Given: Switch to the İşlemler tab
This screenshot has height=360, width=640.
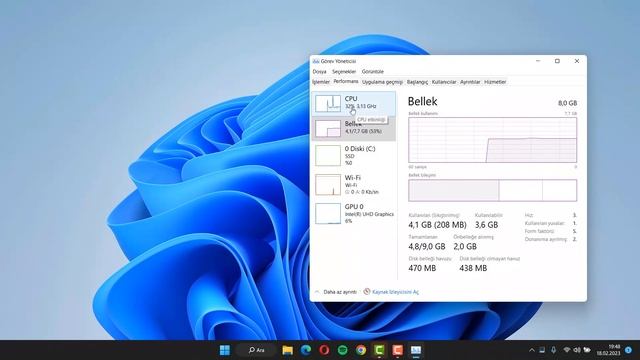Looking at the screenshot, I should coord(321,82).
